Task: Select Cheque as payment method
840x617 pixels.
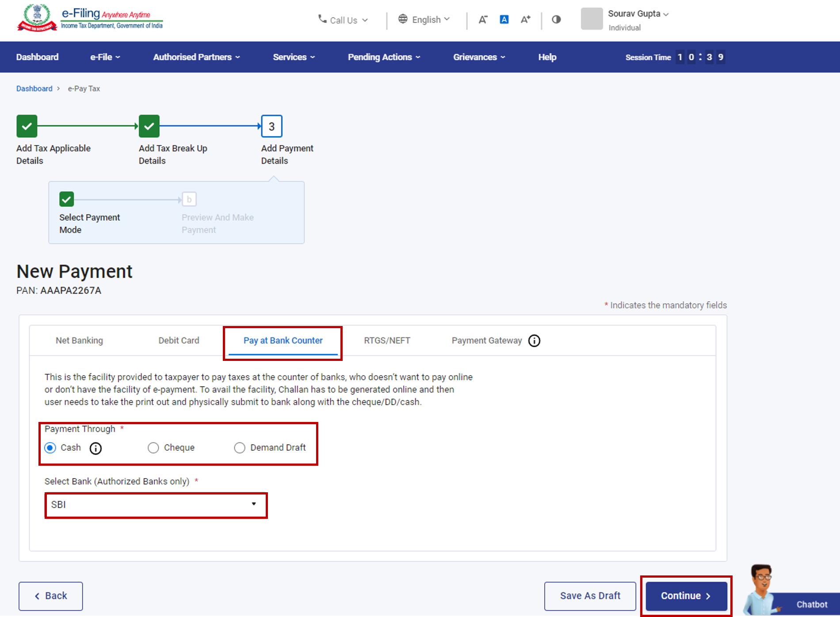Action: [153, 448]
